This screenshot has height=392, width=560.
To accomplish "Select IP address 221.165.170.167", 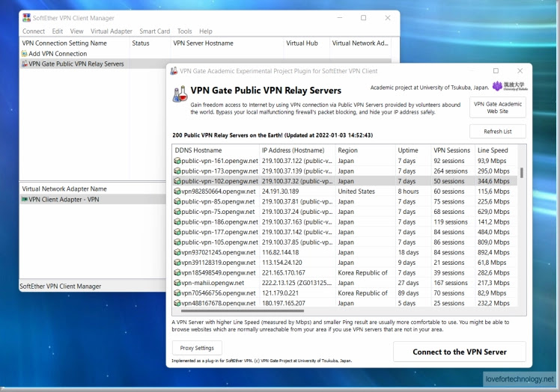I will click(284, 273).
